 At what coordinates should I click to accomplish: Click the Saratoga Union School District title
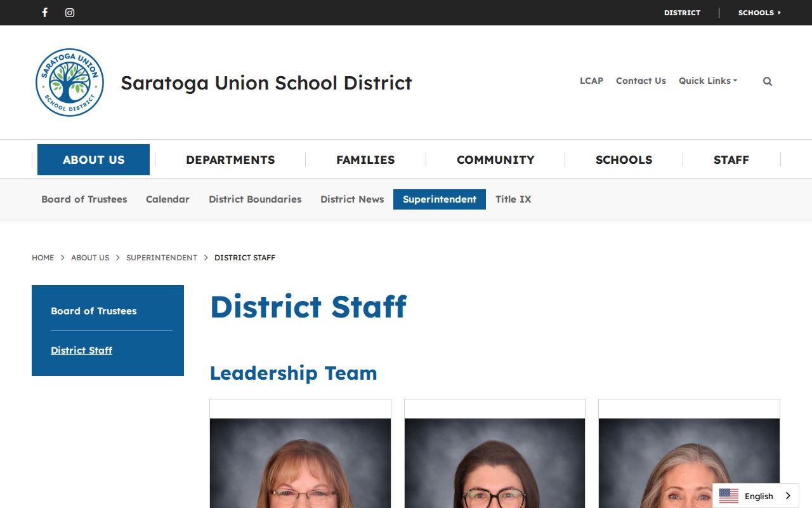point(266,83)
